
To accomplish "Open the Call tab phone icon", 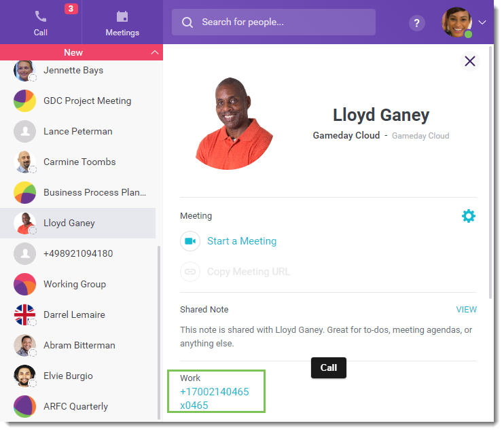I will pyautogui.click(x=41, y=16).
